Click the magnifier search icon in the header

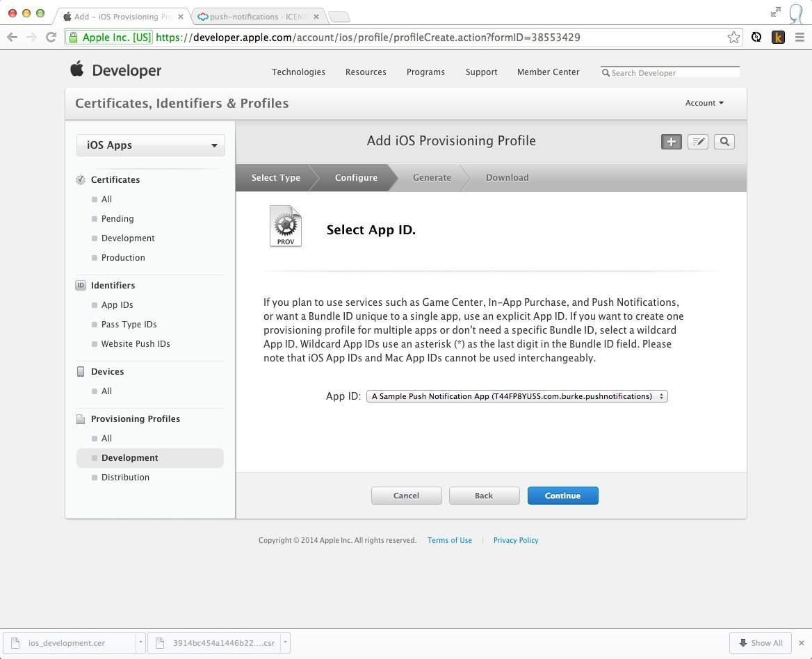(x=724, y=142)
